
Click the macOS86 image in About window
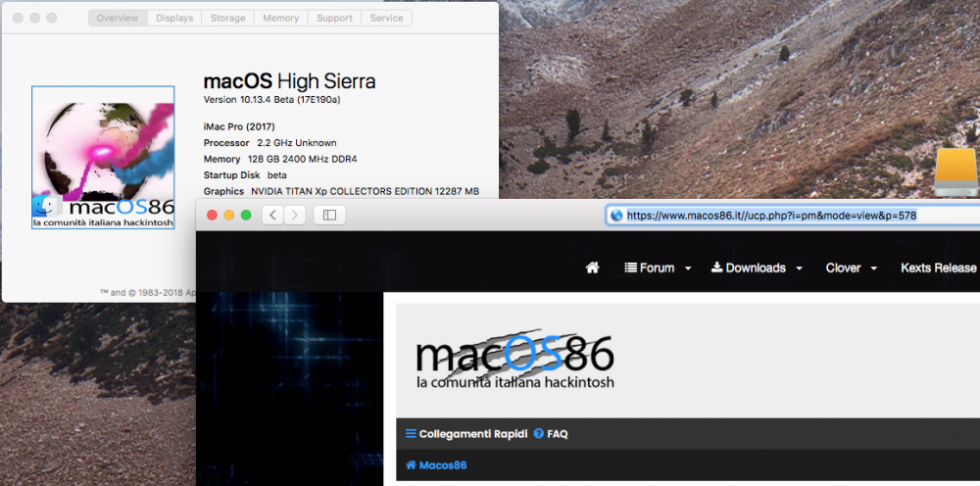click(x=103, y=158)
